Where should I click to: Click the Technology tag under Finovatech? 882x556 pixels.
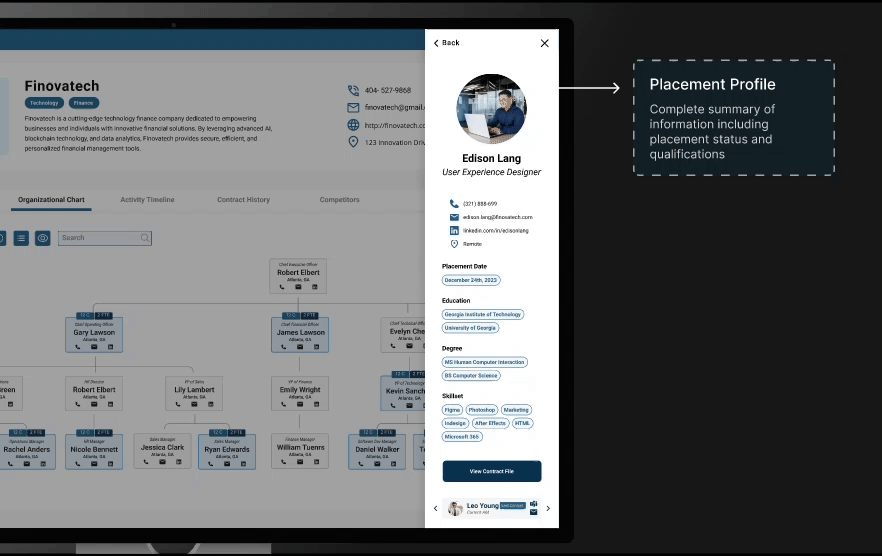[44, 103]
